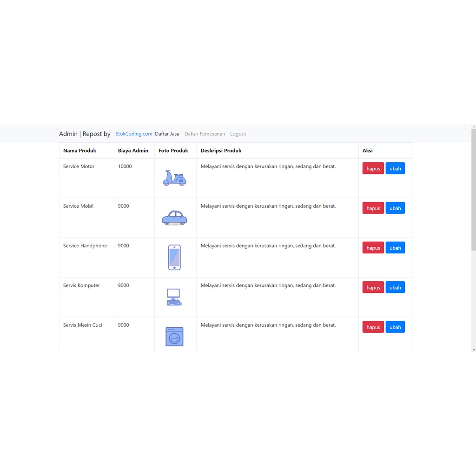Modify Servis Komputer with ubah
This screenshot has width=476, height=476.
click(395, 287)
